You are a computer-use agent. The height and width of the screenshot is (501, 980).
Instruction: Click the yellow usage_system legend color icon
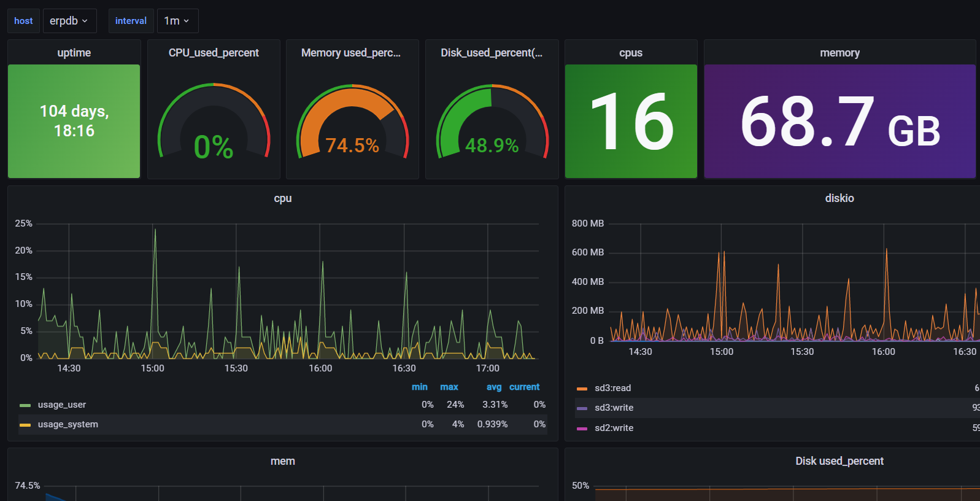(25, 425)
